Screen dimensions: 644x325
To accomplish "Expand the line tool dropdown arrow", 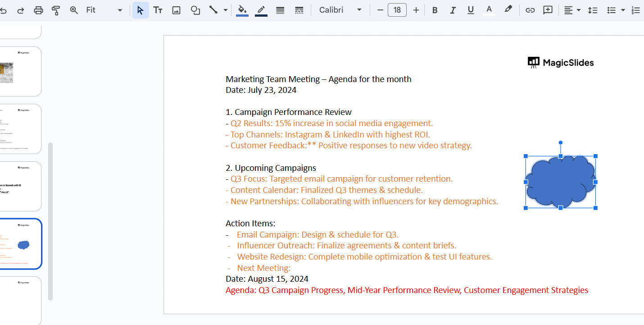I will coord(226,10).
